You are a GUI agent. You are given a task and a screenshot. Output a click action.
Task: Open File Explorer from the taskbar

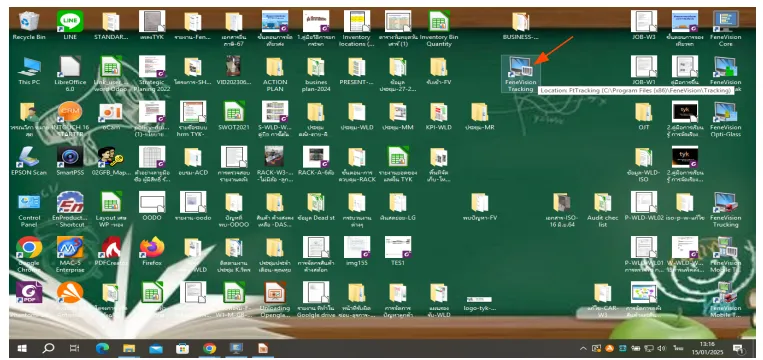(129, 348)
